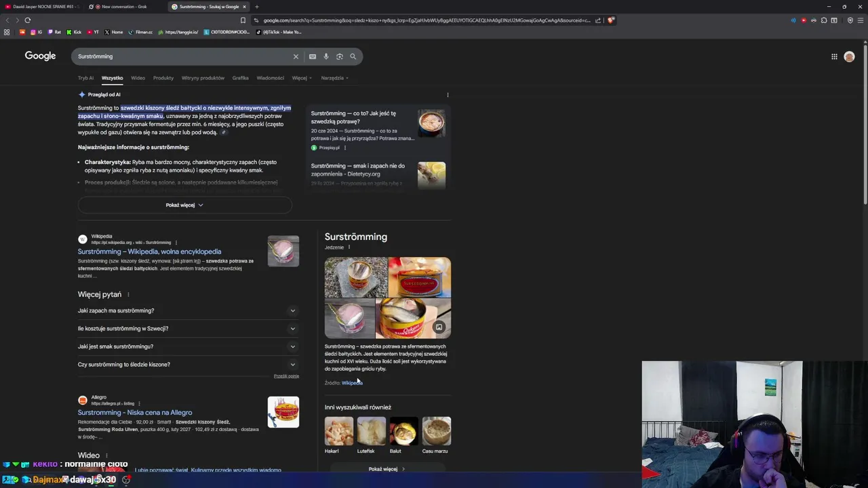Open AI overview three-dot options
Image resolution: width=868 pixels, height=488 pixels.
tap(448, 95)
